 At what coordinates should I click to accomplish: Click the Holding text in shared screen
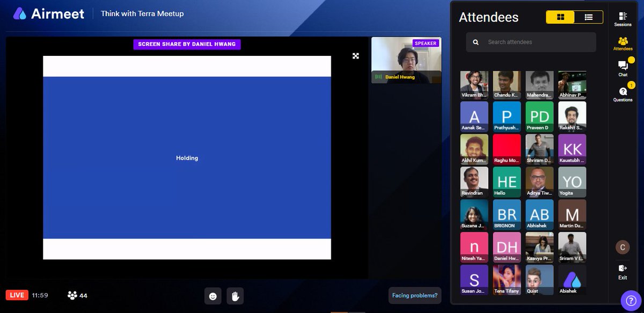pyautogui.click(x=187, y=158)
